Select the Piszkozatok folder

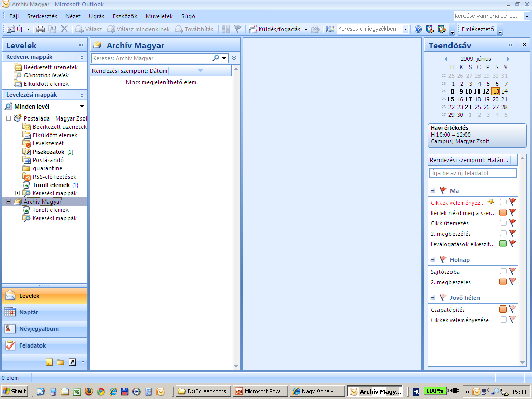(x=48, y=152)
